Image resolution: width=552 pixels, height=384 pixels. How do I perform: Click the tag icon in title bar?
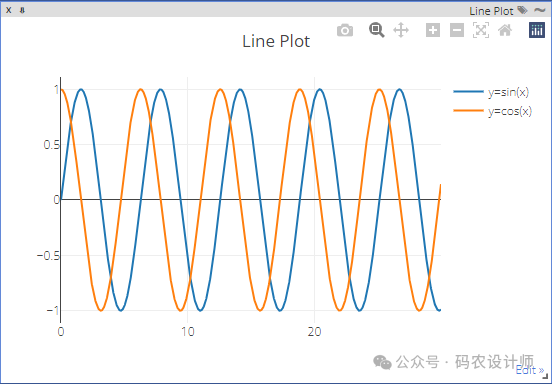522,10
